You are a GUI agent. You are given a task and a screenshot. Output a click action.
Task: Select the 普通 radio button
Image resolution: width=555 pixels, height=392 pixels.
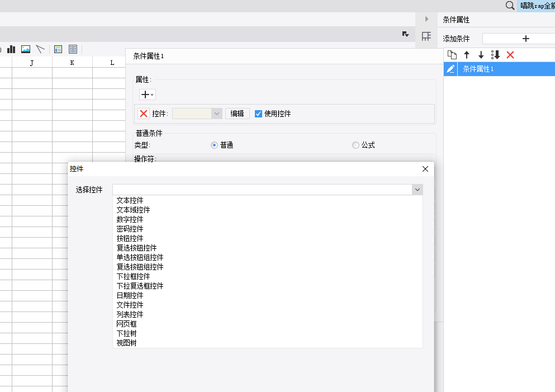pyautogui.click(x=214, y=145)
